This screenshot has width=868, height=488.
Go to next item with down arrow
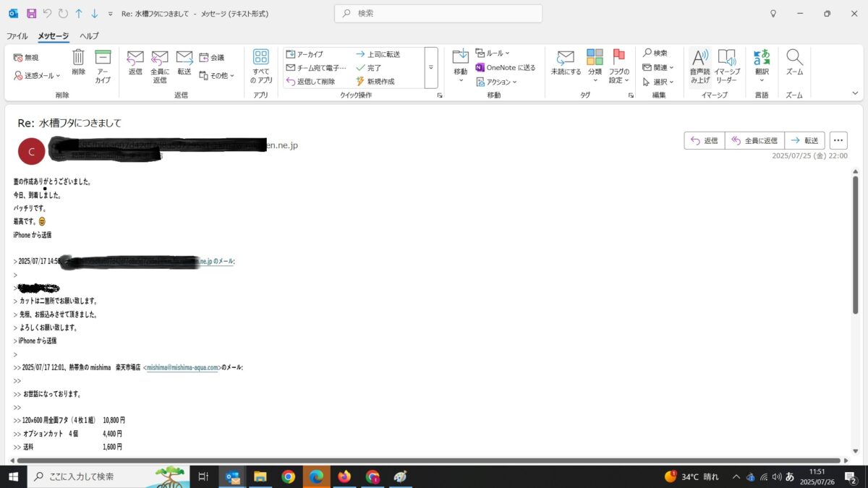(95, 14)
